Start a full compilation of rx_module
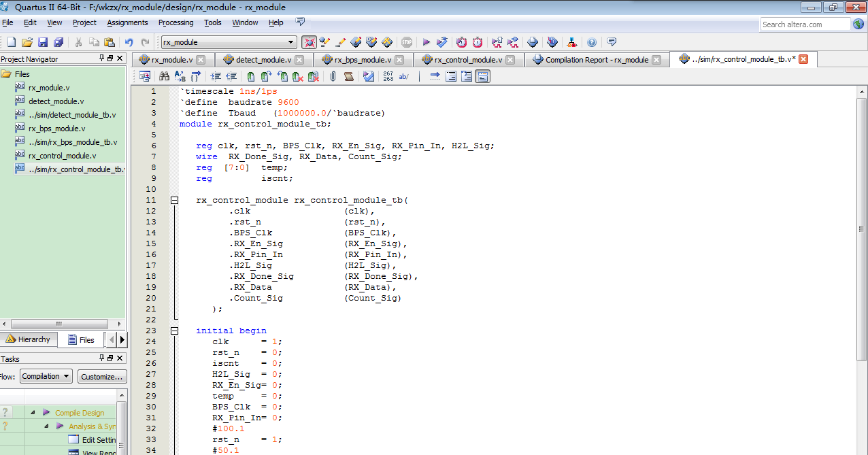 (x=427, y=41)
